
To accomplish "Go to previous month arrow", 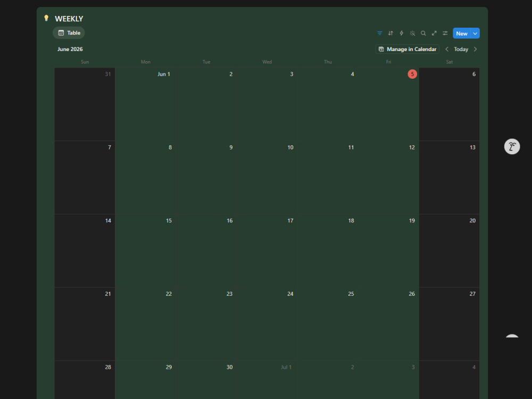I will [447, 49].
